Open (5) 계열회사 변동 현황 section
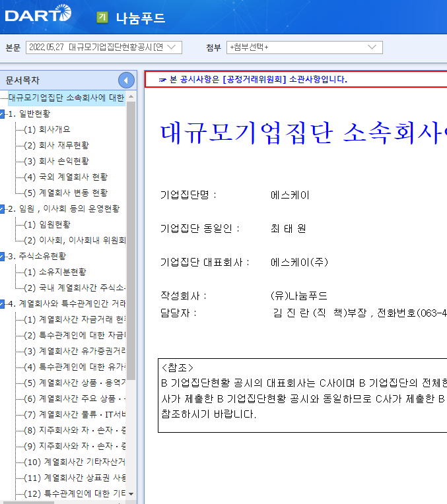The width and height of the screenshot is (447, 504). (65, 193)
